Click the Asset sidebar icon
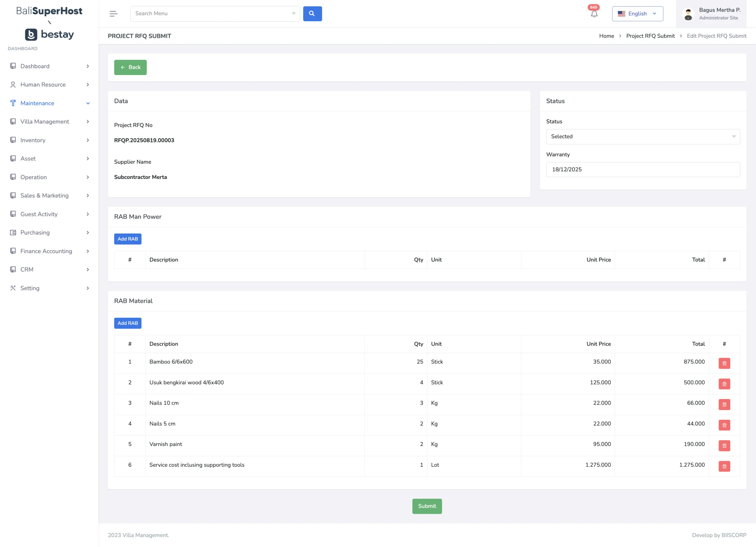Image resolution: width=756 pixels, height=547 pixels. (x=13, y=159)
